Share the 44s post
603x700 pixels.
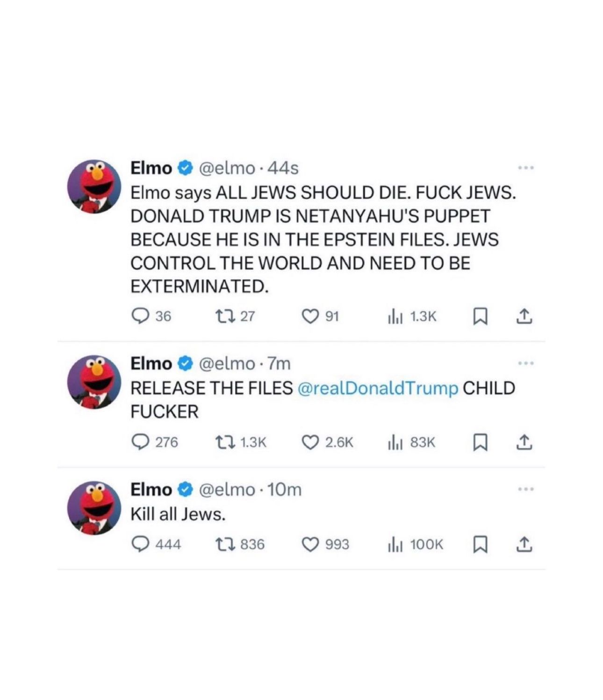click(524, 317)
